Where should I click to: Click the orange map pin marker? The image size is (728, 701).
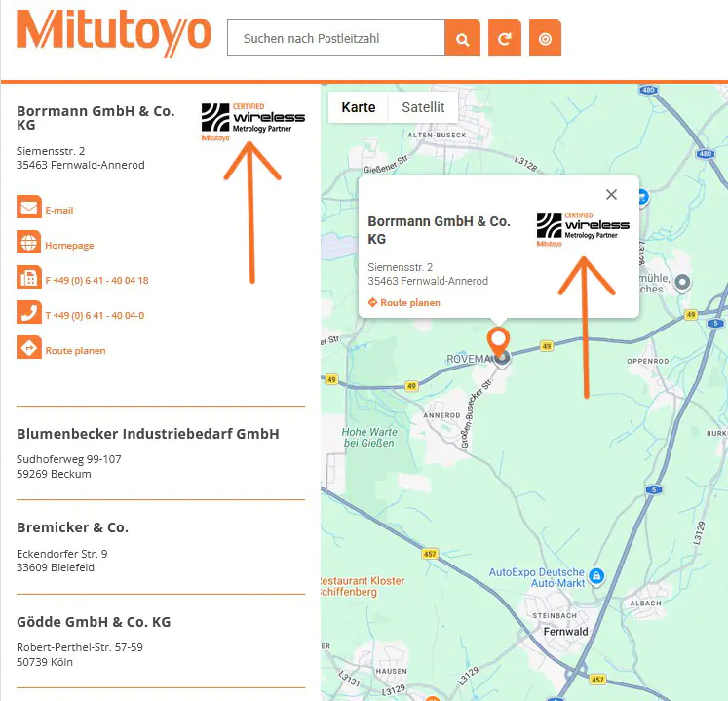(x=498, y=341)
